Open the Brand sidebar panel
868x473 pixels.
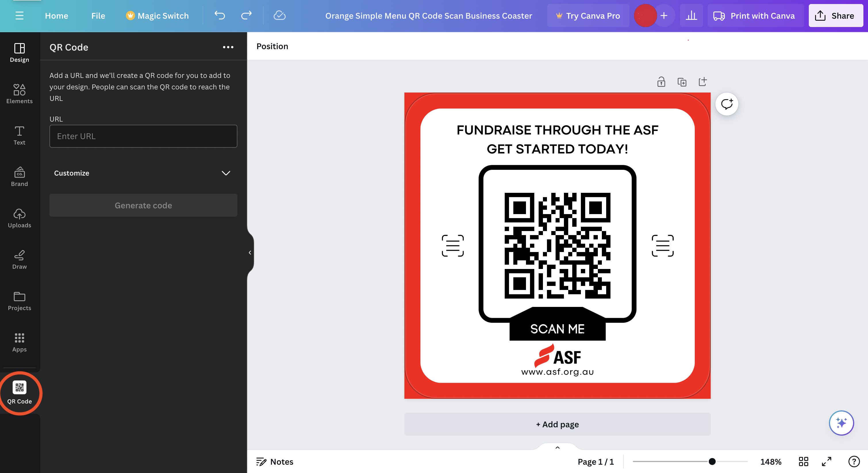[x=19, y=177]
